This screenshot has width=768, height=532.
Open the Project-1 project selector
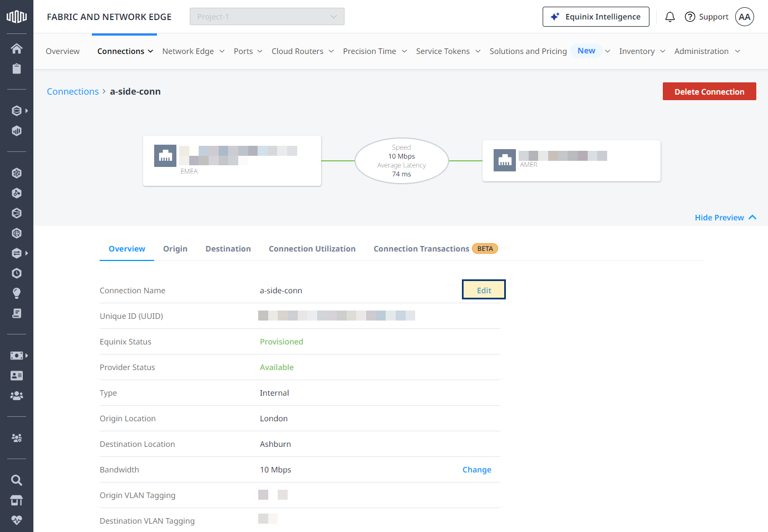coord(267,17)
